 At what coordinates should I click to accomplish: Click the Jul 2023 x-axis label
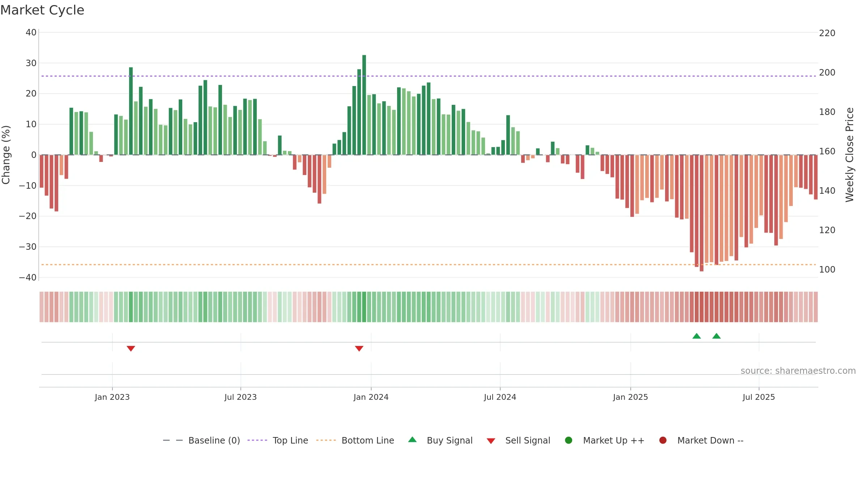[241, 397]
